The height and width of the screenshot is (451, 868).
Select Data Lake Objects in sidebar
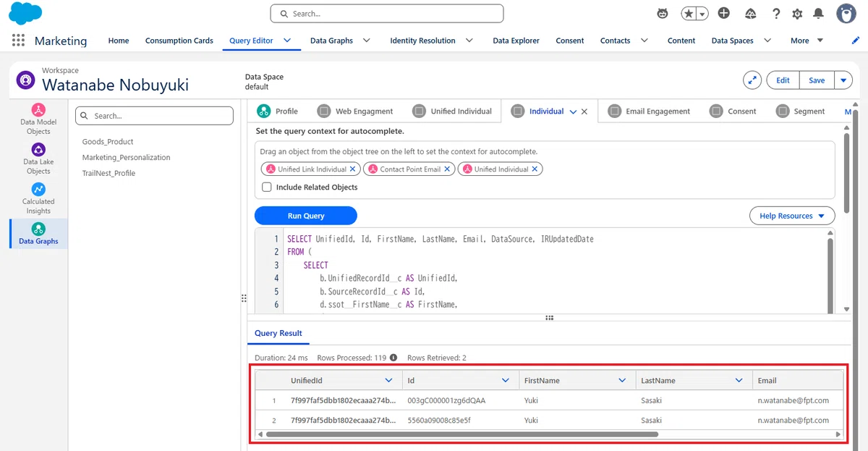click(x=38, y=159)
